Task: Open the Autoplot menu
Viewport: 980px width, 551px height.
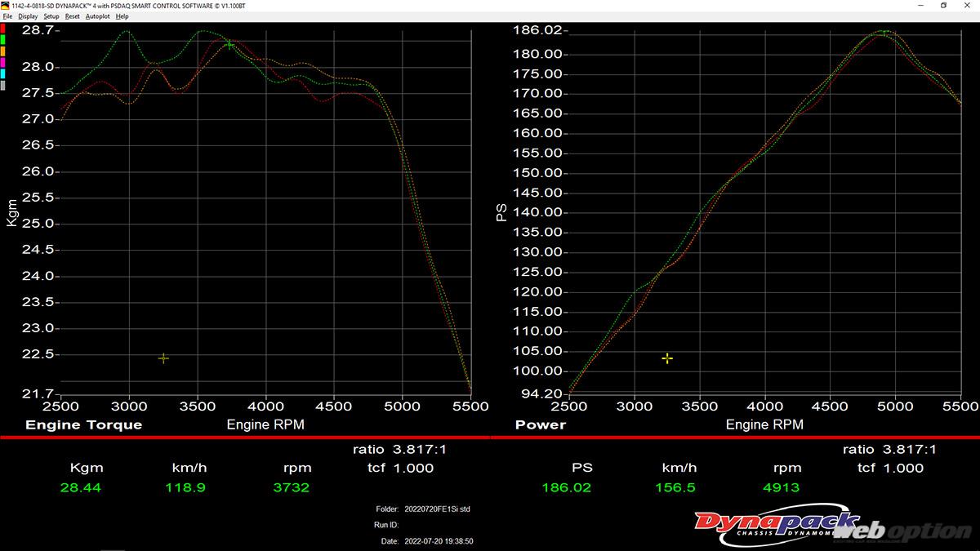Action: (97, 16)
